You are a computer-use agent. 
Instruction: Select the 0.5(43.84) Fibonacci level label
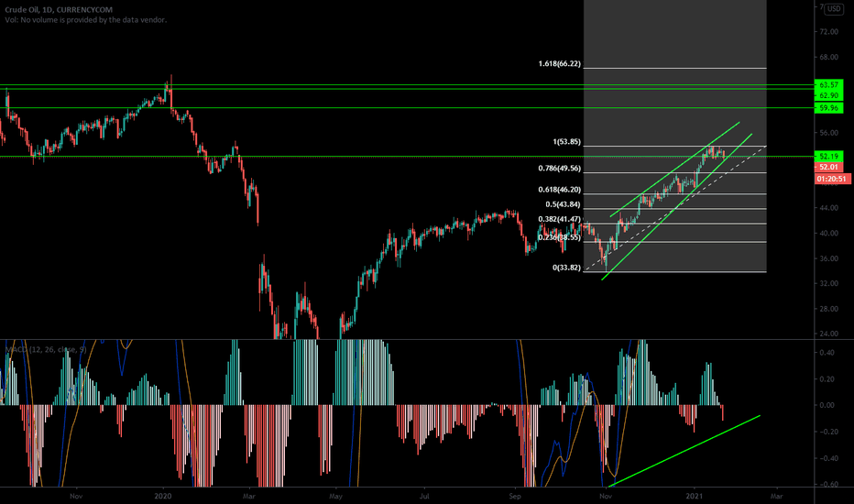tap(563, 204)
